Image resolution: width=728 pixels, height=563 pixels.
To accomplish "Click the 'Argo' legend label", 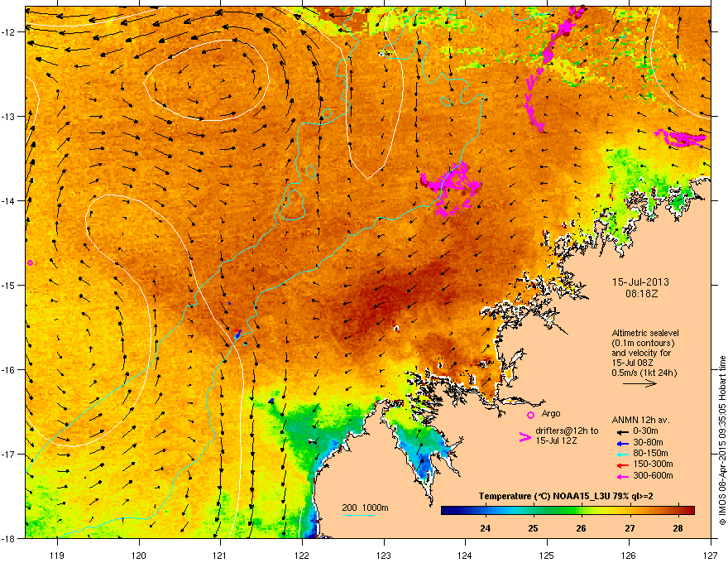I will pyautogui.click(x=551, y=413).
